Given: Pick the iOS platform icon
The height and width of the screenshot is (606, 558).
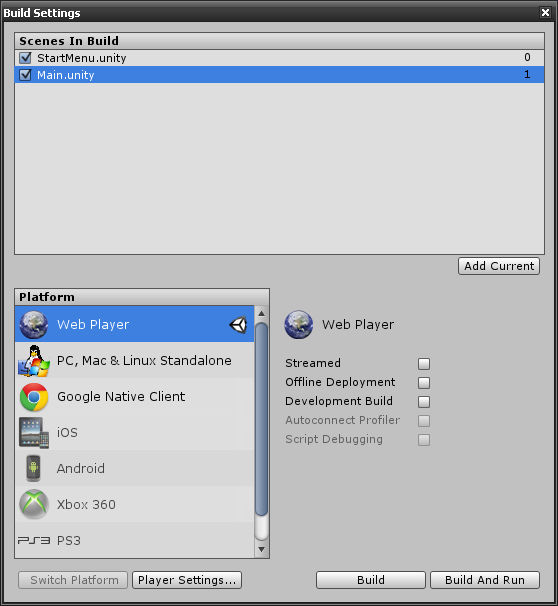Looking at the screenshot, I should [34, 432].
